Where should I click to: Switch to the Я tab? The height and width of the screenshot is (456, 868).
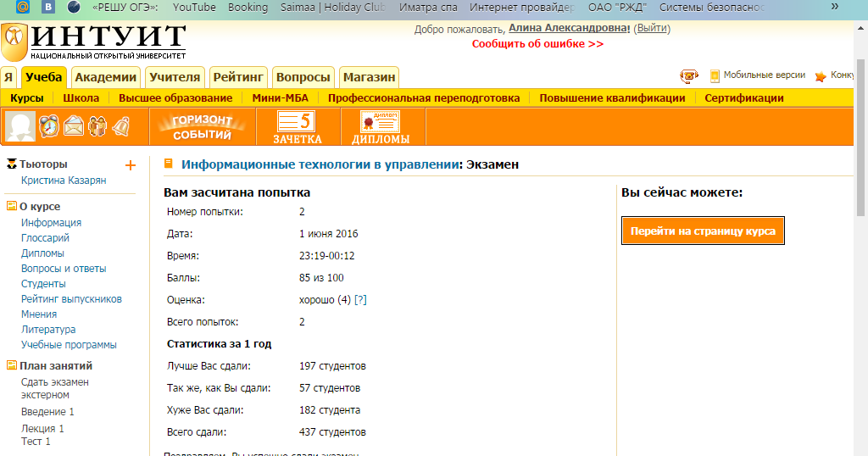tap(8, 77)
